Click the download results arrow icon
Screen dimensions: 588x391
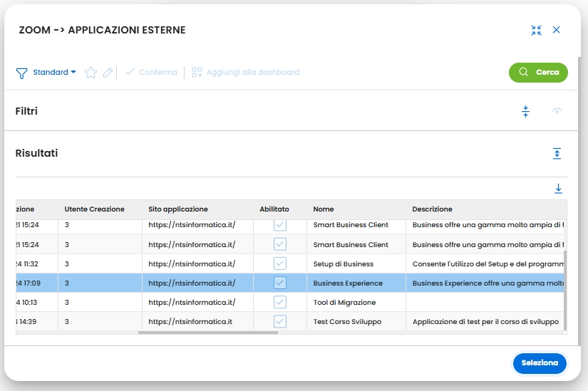[x=558, y=189]
